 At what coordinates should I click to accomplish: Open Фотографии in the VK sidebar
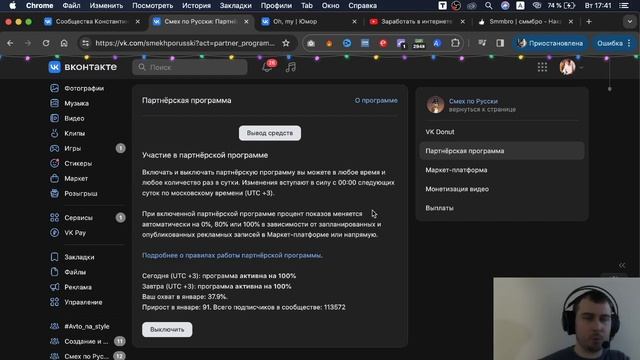point(84,88)
